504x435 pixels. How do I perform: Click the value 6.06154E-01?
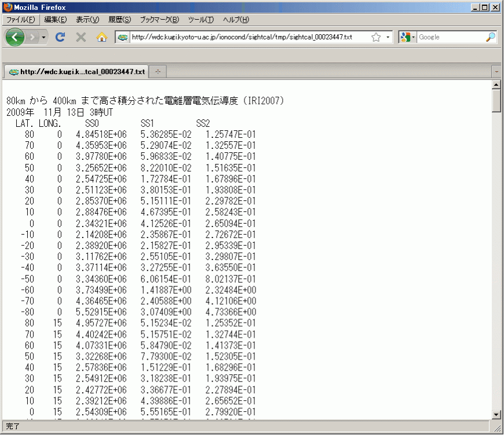(166, 279)
